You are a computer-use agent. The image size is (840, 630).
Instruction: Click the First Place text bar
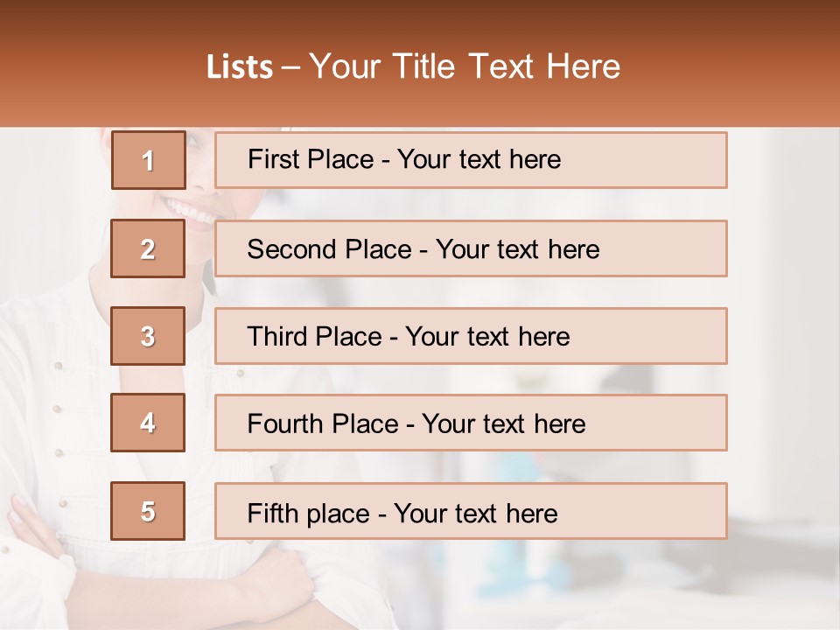(403, 159)
